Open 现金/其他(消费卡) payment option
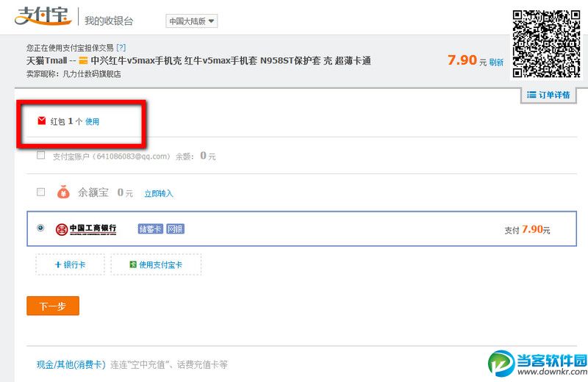The image size is (588, 382). (x=71, y=364)
